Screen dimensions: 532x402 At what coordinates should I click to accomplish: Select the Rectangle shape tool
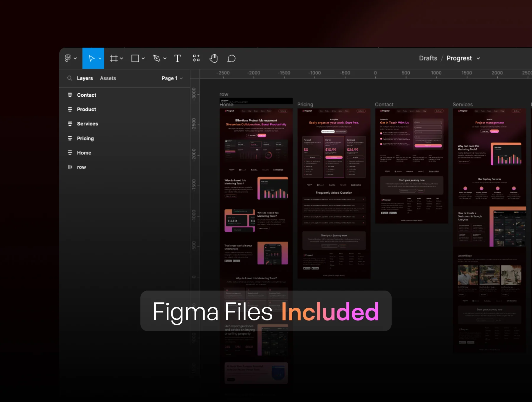tap(135, 58)
